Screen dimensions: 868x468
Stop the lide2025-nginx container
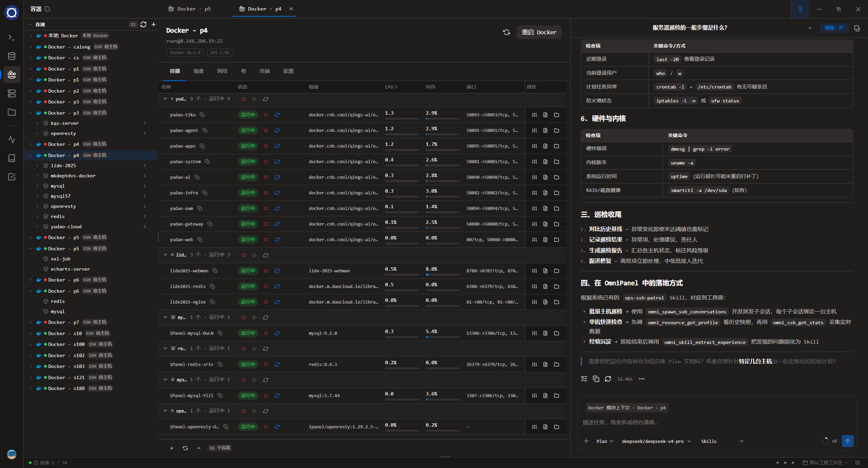point(266,302)
